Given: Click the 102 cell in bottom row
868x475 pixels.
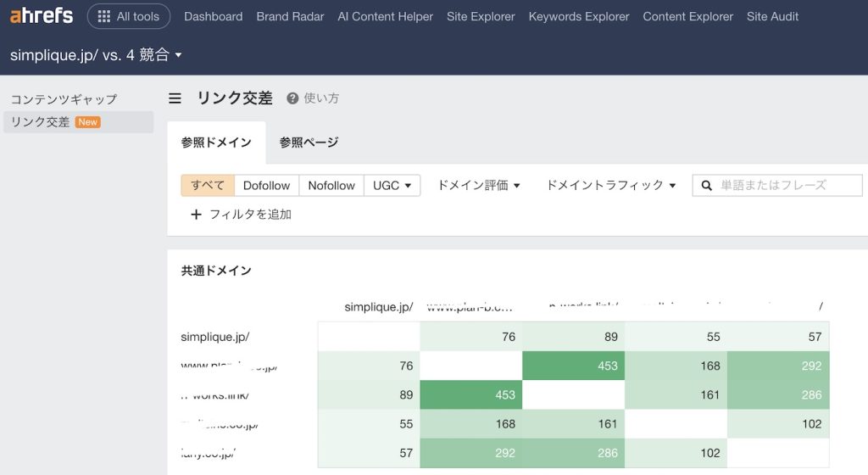Looking at the screenshot, I should pos(676,453).
